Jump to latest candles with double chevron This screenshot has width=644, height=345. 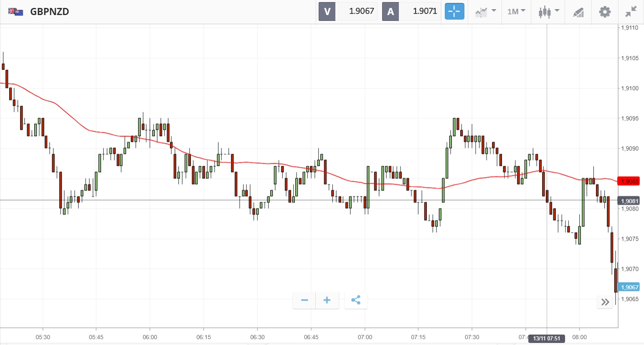pos(605,302)
